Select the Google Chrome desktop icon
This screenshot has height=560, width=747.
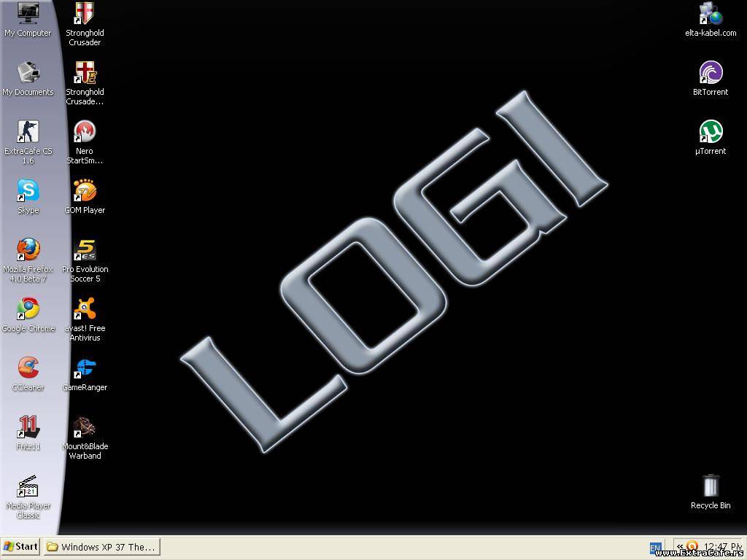coord(28,309)
